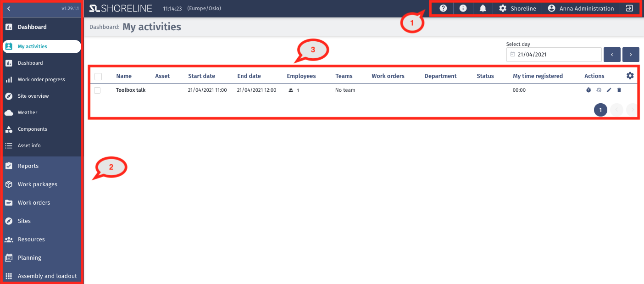The height and width of the screenshot is (284, 644).
Task: Click the Europe/Oslo timezone text
Action: click(x=204, y=8)
